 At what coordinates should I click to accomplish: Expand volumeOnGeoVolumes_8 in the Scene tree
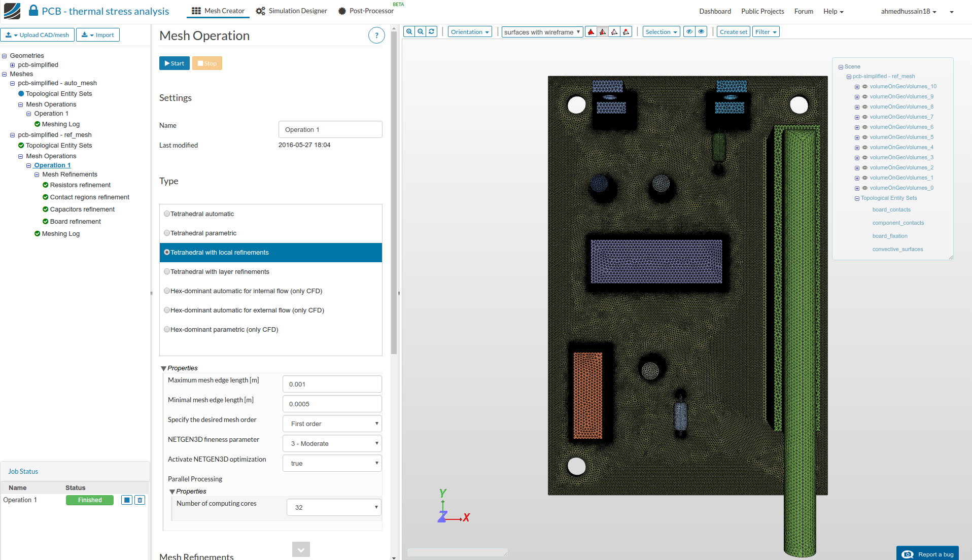coord(857,107)
